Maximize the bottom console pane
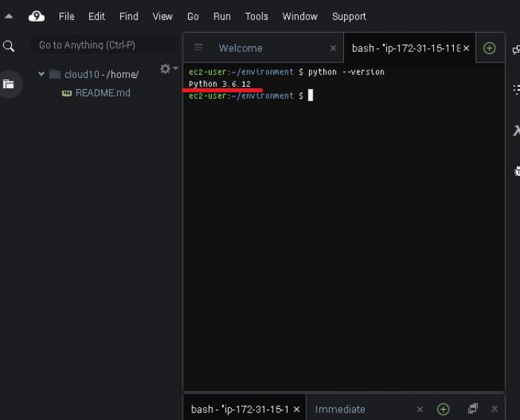520x420 pixels. coord(472,409)
